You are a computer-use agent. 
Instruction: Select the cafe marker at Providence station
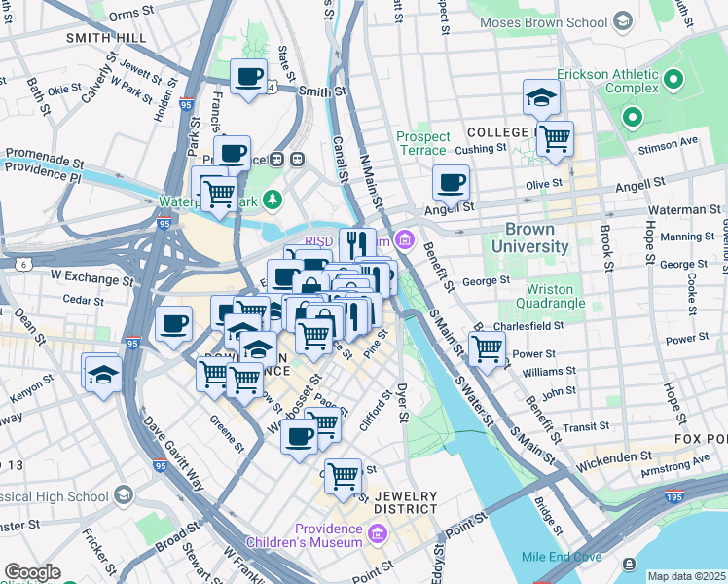click(233, 155)
